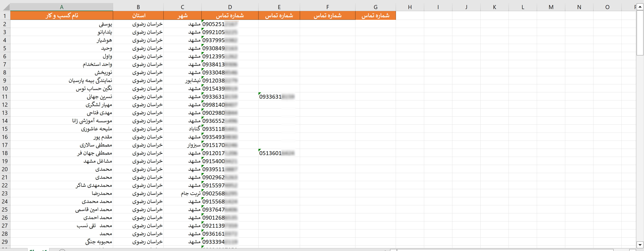
Task: Select the 'محمدمهدی شاکر' cell
Action: [x=61, y=185]
